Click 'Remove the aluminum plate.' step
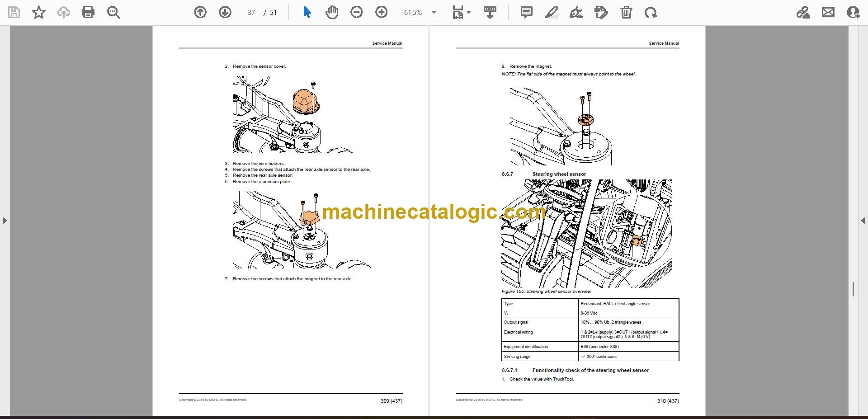Viewport: 868px width, 419px height. tap(262, 182)
